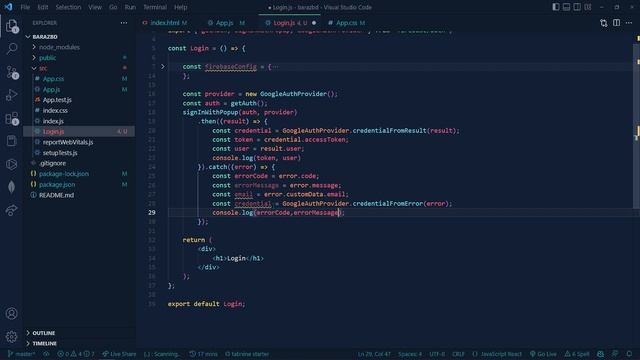Toggle the bottom panel layout icon
This screenshot has height=360, width=640.
coord(567,7)
